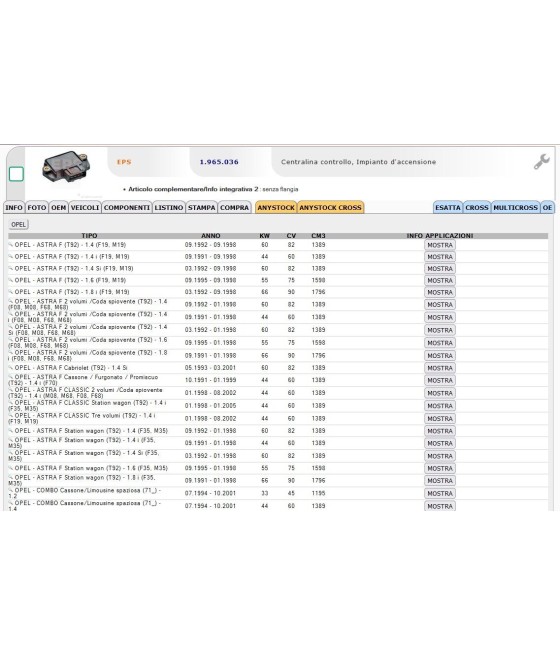Click the row icon beside ASTRA F Cabriolet 1.4 Si
The width and height of the screenshot is (560, 655).
11,368
